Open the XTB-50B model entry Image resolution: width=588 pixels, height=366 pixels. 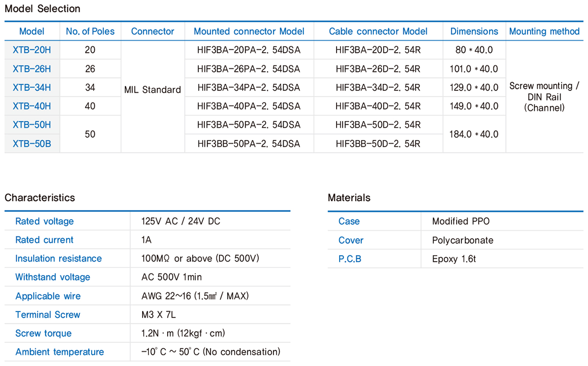31,143
